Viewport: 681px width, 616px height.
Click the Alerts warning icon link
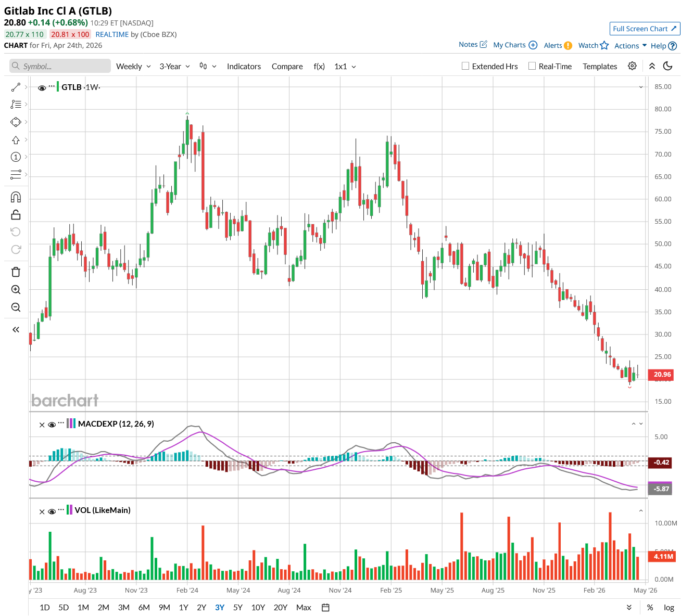click(558, 45)
